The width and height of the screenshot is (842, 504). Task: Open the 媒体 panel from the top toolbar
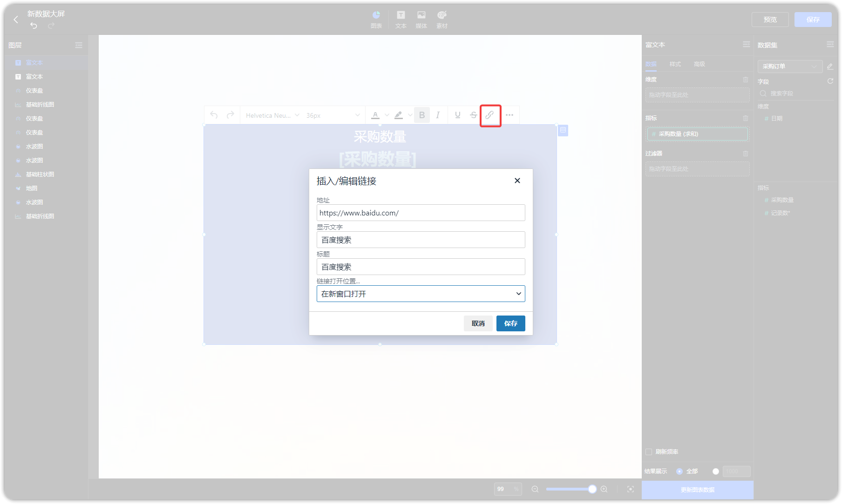[x=421, y=19]
